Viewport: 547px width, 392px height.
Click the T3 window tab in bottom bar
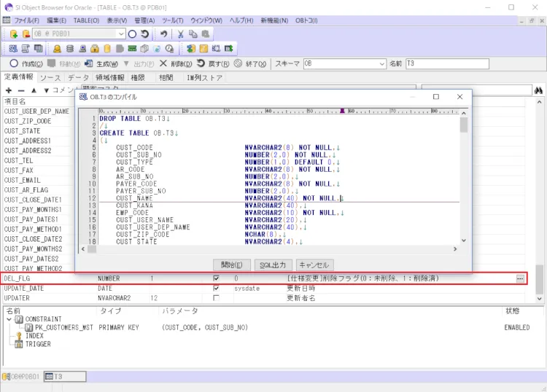point(65,376)
